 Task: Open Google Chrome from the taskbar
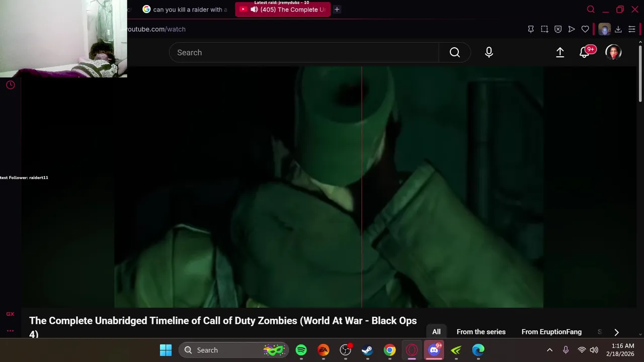(x=390, y=350)
